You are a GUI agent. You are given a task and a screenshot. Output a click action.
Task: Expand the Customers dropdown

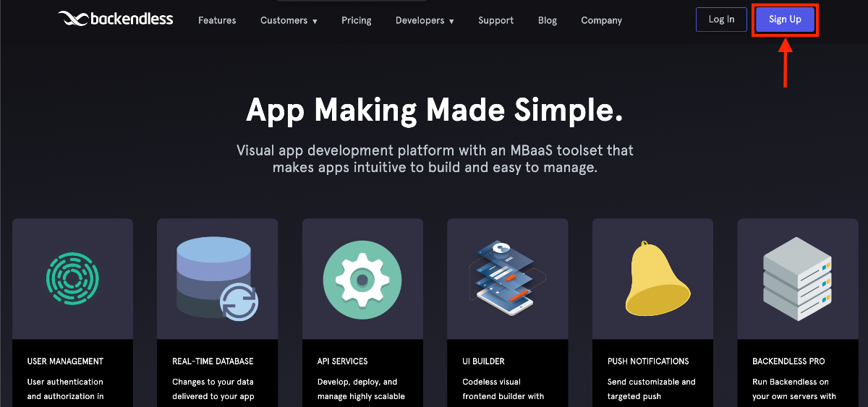tap(289, 20)
